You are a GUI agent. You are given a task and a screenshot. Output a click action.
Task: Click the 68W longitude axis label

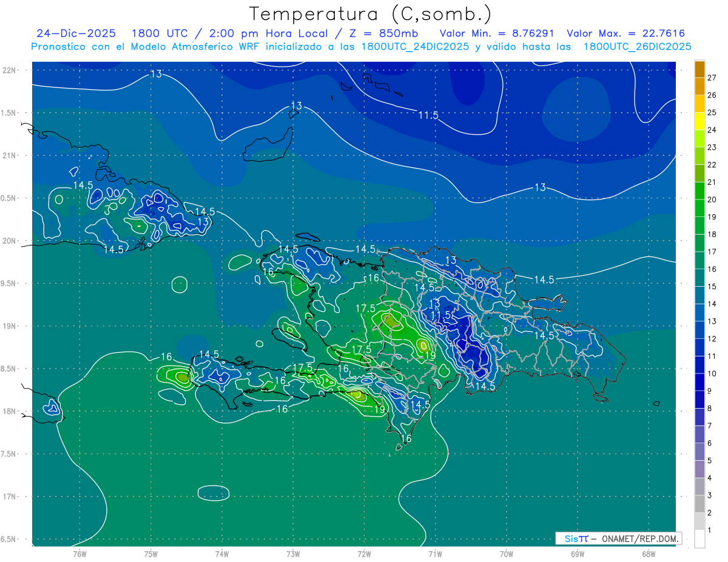[x=648, y=554]
